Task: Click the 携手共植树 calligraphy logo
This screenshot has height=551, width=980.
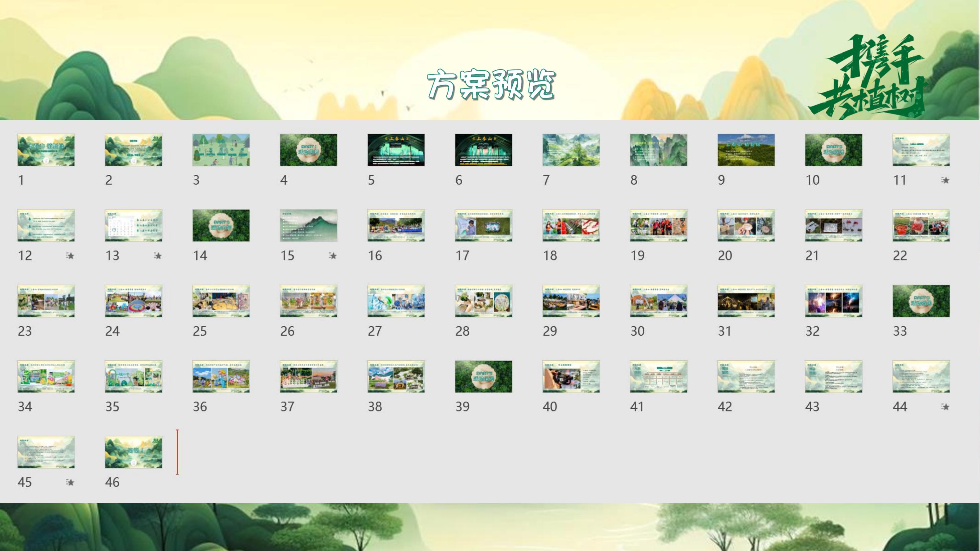Action: (868, 77)
